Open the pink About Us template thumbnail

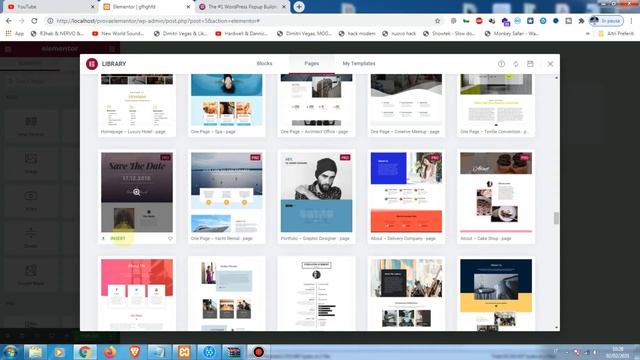pyautogui.click(x=137, y=294)
